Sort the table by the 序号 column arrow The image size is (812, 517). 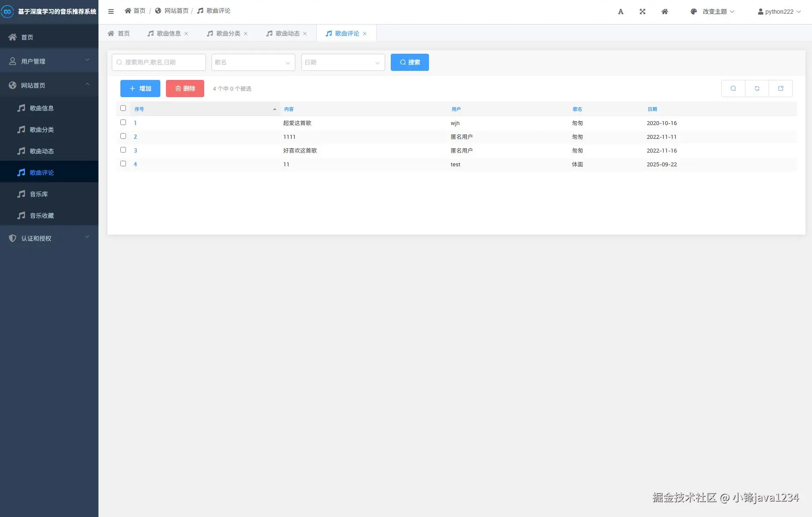coord(275,109)
